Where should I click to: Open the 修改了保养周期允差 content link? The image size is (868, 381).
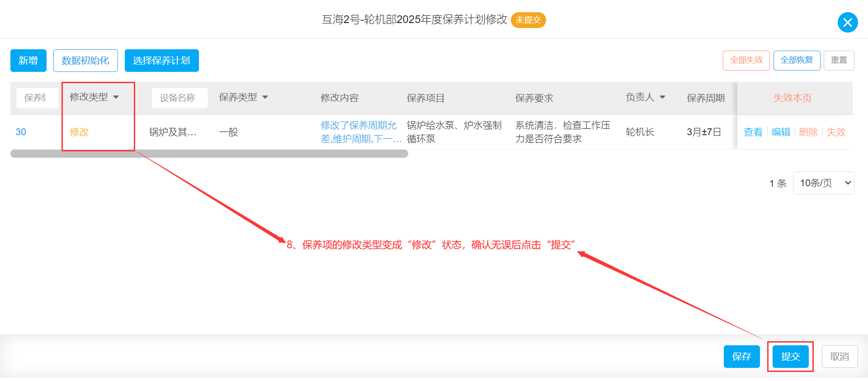pos(361,132)
